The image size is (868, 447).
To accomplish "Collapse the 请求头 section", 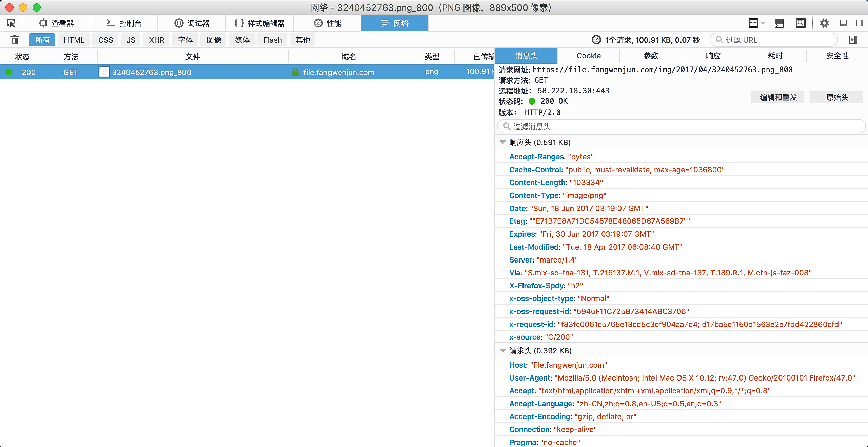I will tap(503, 351).
